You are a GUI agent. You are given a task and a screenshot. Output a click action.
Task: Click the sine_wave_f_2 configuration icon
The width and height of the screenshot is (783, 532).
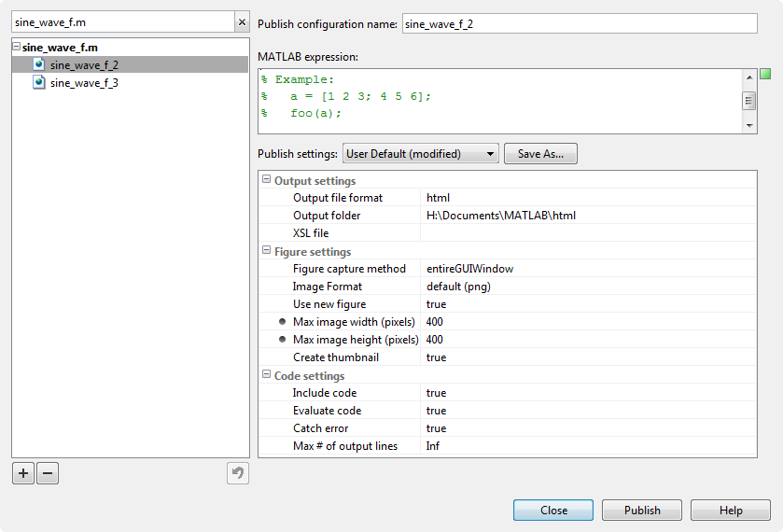click(x=39, y=64)
